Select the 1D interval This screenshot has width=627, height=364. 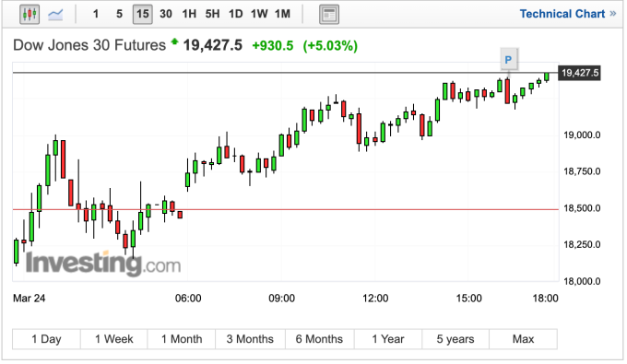[x=235, y=15]
